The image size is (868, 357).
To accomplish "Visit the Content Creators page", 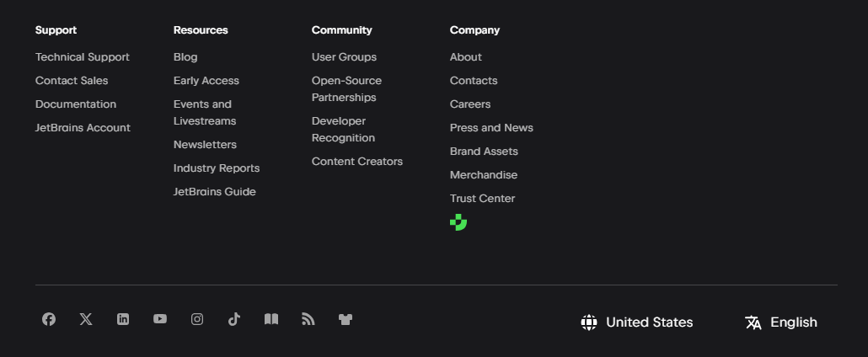I will coord(357,162).
